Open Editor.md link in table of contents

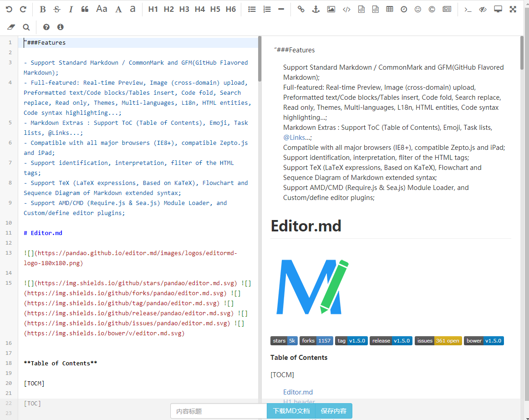298,392
